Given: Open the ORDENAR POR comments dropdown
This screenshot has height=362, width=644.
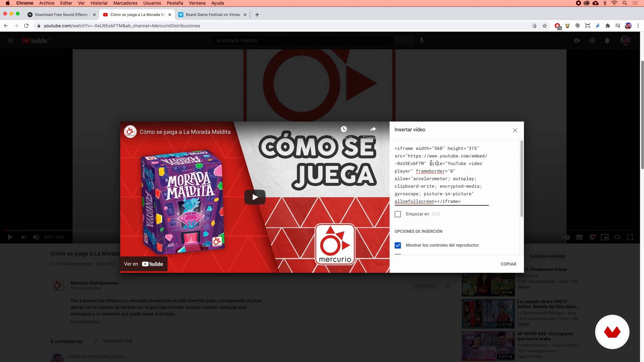Looking at the screenshot, I should tap(113, 341).
